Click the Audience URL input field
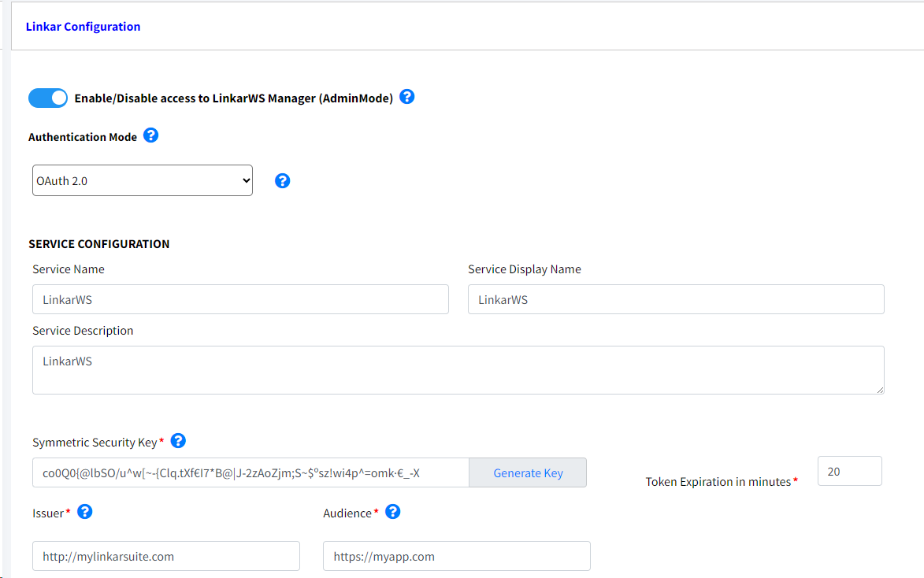 456,556
